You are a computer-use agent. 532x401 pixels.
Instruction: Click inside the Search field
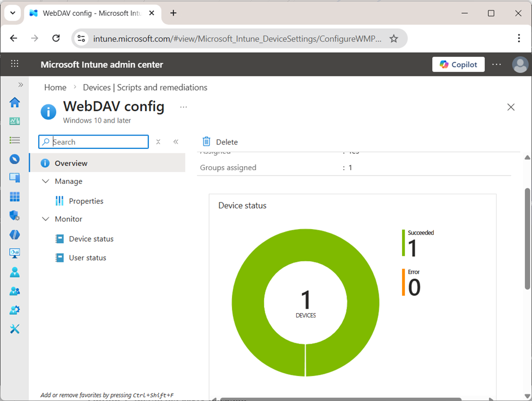click(x=93, y=141)
